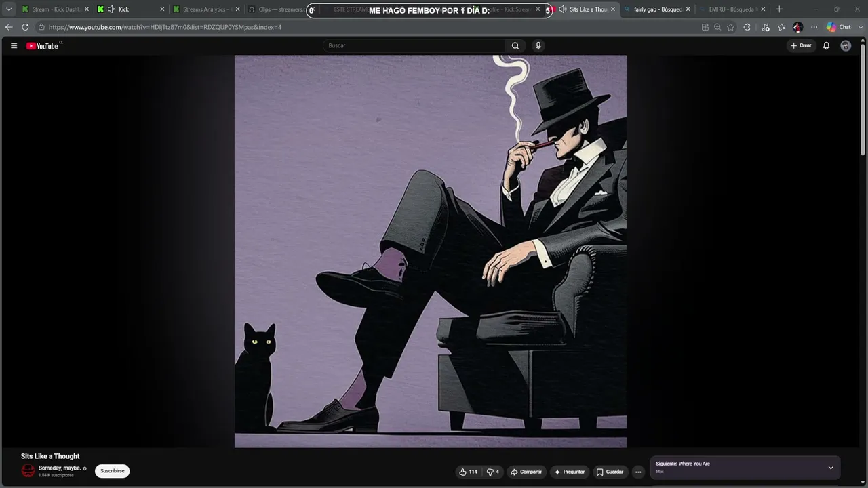Open browser settings and more menu
868x488 pixels.
(x=814, y=27)
